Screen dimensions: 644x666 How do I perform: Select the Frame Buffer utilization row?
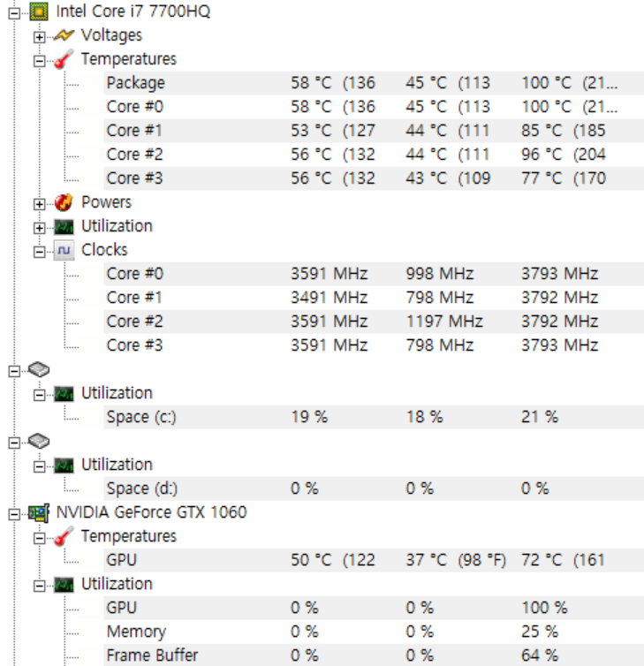coord(152,655)
